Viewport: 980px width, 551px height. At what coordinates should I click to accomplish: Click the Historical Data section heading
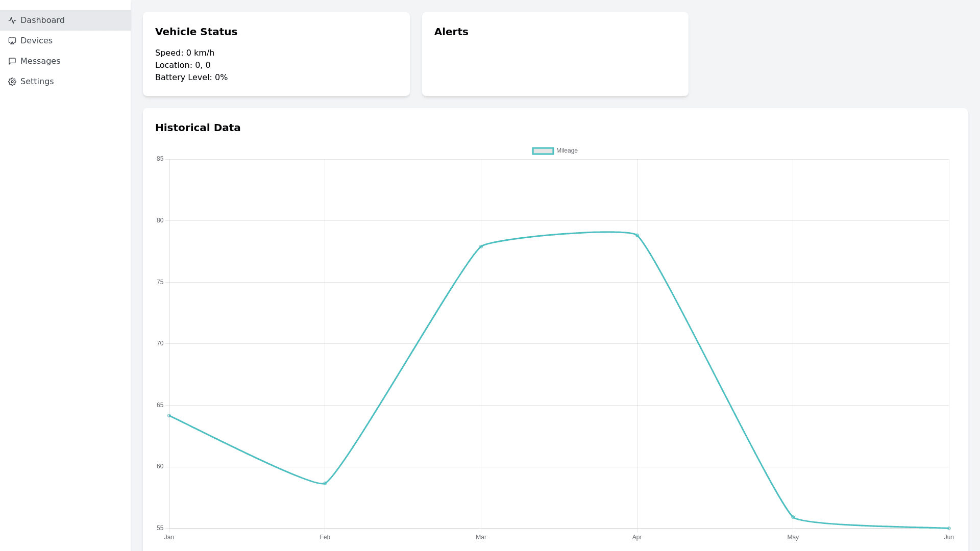coord(198,128)
